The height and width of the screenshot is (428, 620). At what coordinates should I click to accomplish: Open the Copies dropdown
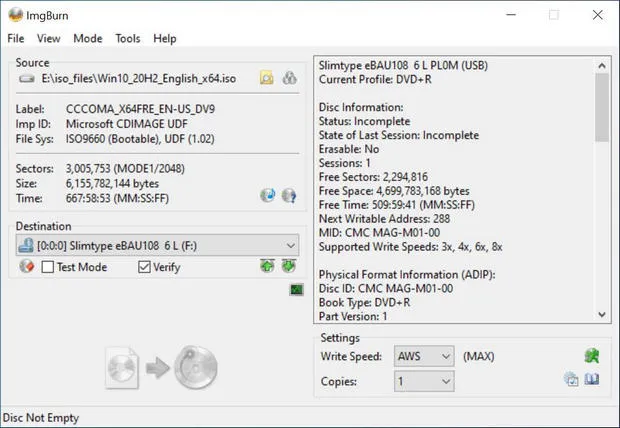424,381
